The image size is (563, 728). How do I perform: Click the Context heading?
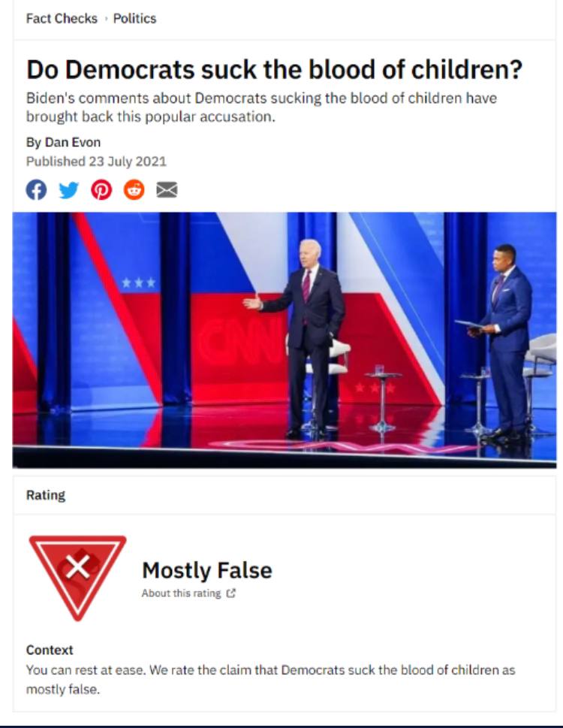coord(50,650)
